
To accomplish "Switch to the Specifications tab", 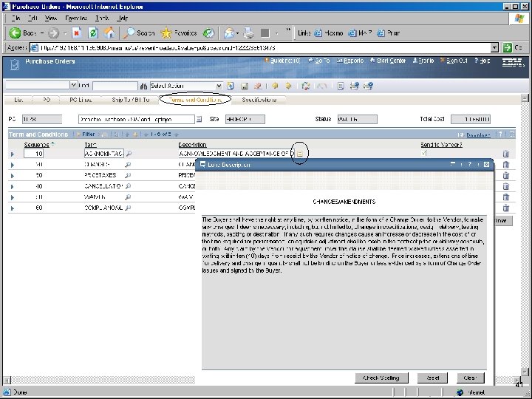I will [259, 100].
